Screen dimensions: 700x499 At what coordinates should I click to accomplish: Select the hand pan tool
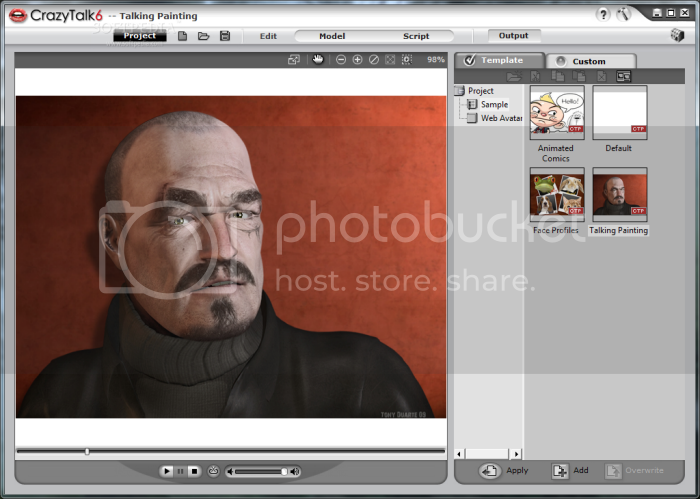[x=318, y=60]
